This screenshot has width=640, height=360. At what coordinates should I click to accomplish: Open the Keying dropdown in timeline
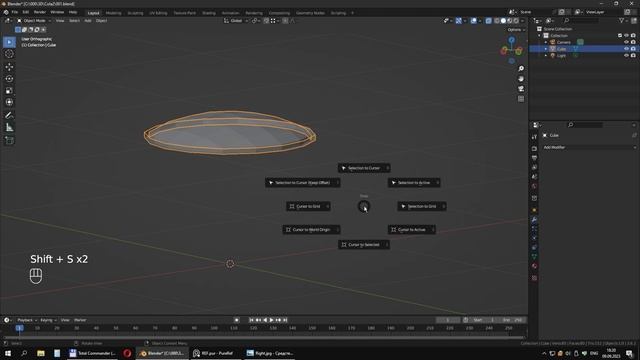click(48, 320)
